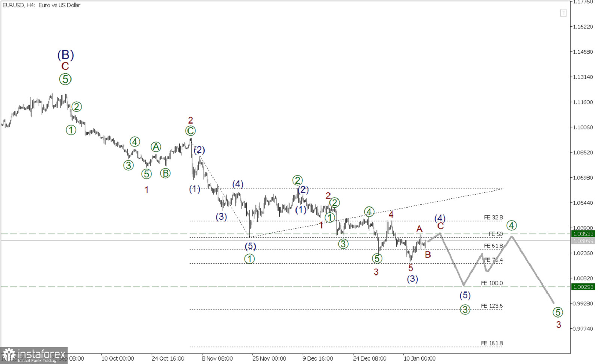The width and height of the screenshot is (601, 364).
Task: Select the red B wave label
Action: tap(428, 255)
